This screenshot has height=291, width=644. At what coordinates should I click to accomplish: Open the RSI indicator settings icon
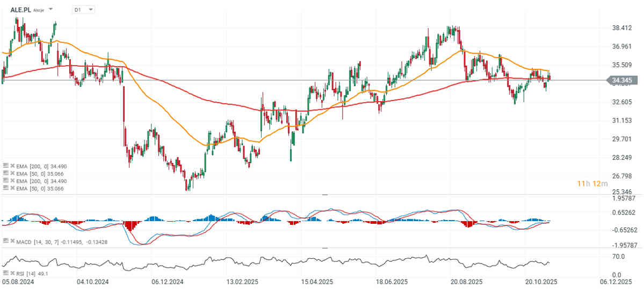pyautogui.click(x=5, y=273)
